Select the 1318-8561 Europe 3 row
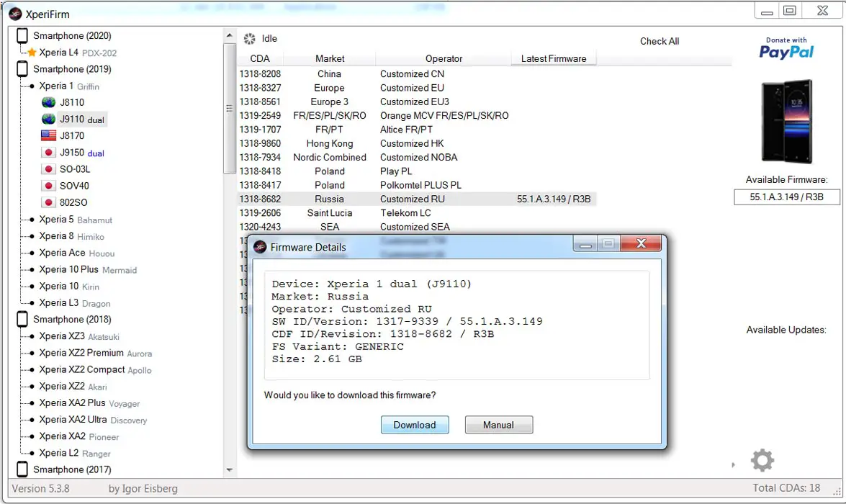Viewport: 846px width, 504px height. [x=417, y=102]
